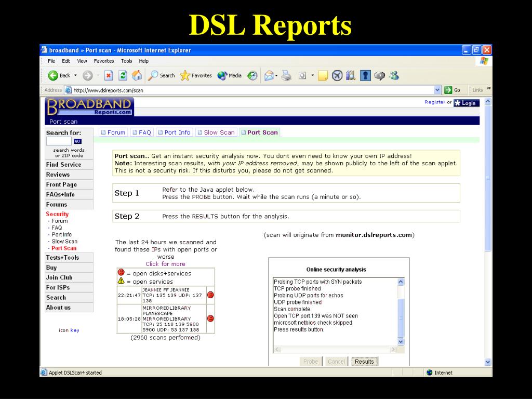Open the Edit menu

tap(66, 61)
